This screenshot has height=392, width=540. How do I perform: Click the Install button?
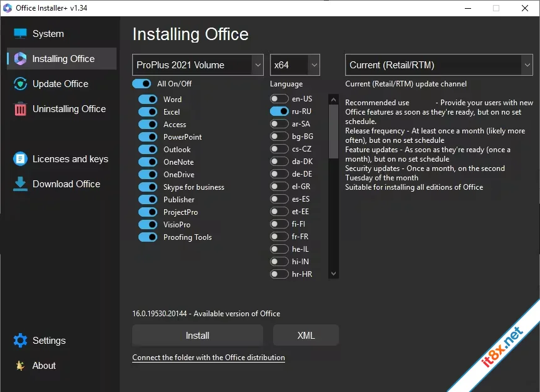pyautogui.click(x=197, y=335)
